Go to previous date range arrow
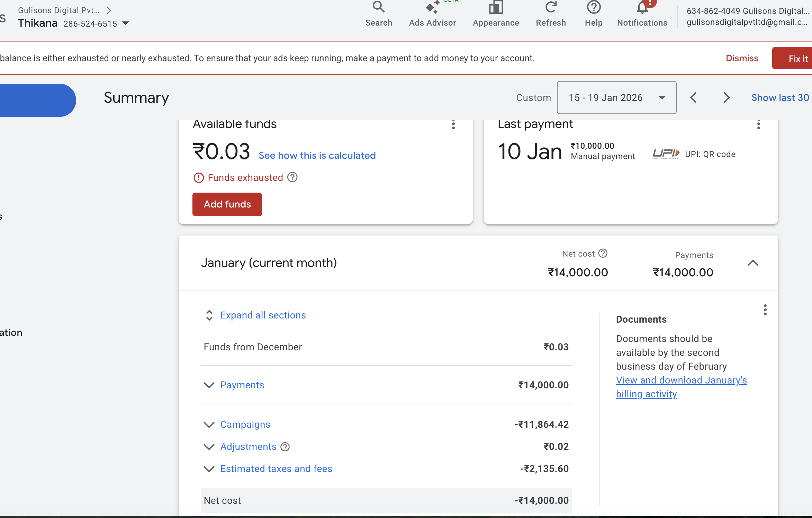 coord(693,98)
